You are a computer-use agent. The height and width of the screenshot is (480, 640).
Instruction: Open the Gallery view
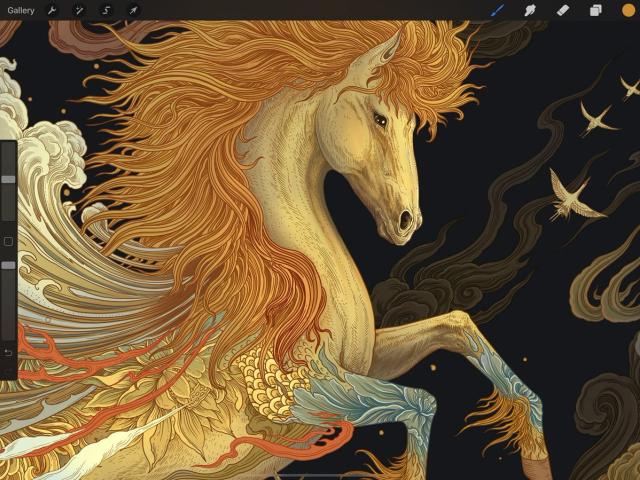click(21, 10)
